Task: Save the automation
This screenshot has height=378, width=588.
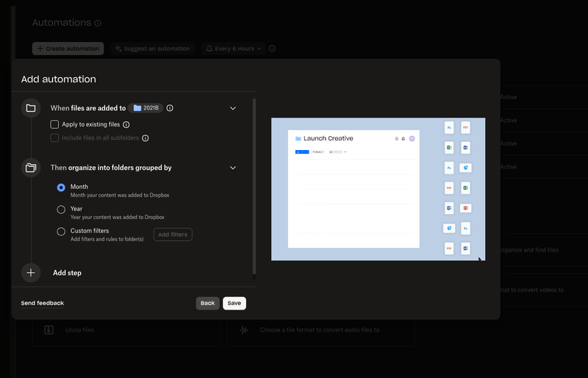Action: [x=234, y=303]
